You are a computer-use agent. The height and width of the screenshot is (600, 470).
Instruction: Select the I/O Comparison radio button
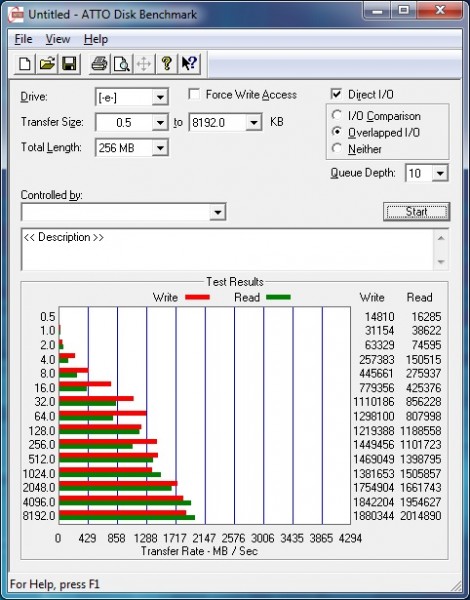coord(337,115)
